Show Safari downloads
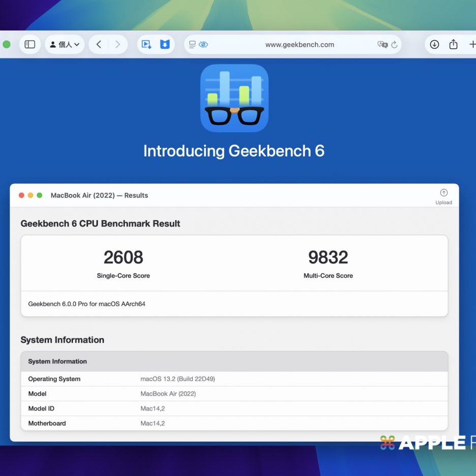 pos(434,45)
